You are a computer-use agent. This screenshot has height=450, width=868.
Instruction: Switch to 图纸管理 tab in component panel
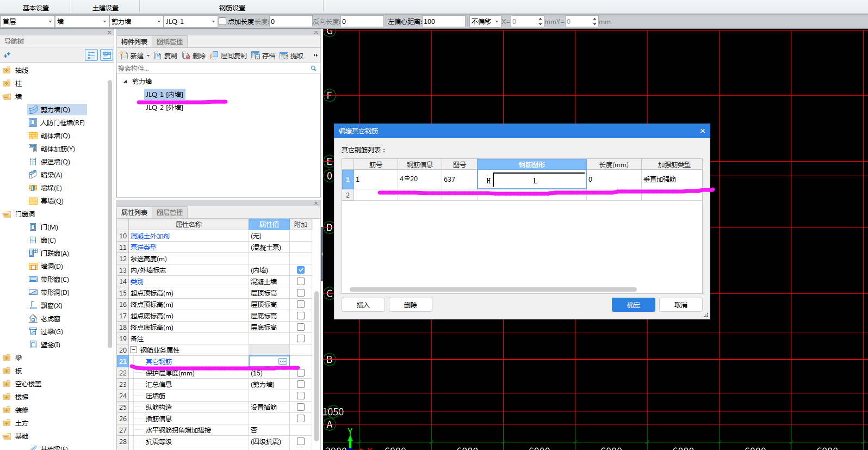(x=170, y=41)
